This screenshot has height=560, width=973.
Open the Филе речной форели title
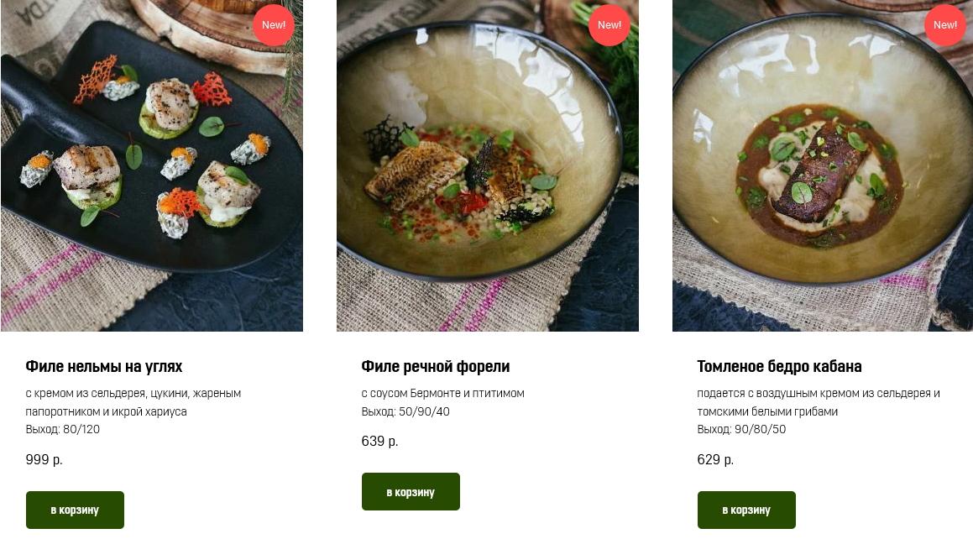436,367
